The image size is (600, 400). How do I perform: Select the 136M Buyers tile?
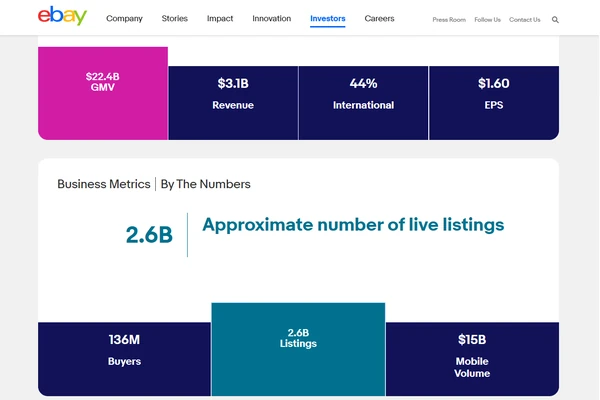coord(124,359)
